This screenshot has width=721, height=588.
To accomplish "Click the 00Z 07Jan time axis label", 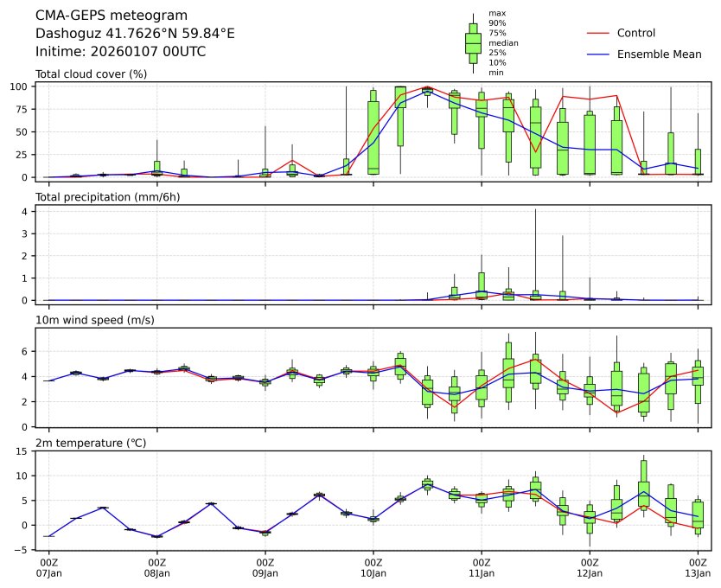I will click(48, 567).
